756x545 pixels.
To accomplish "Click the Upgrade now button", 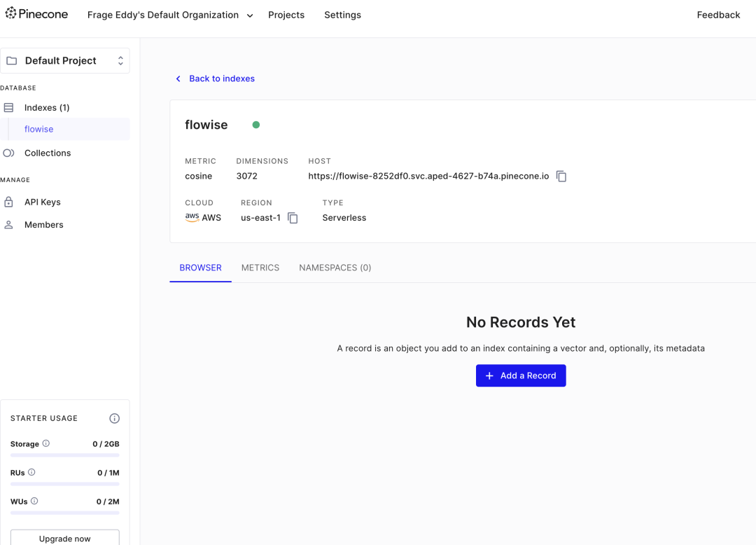I will [64, 537].
